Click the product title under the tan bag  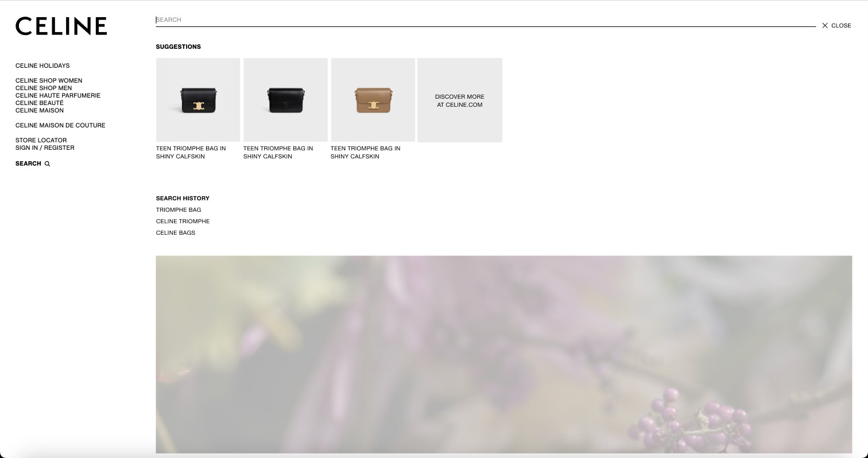point(366,152)
